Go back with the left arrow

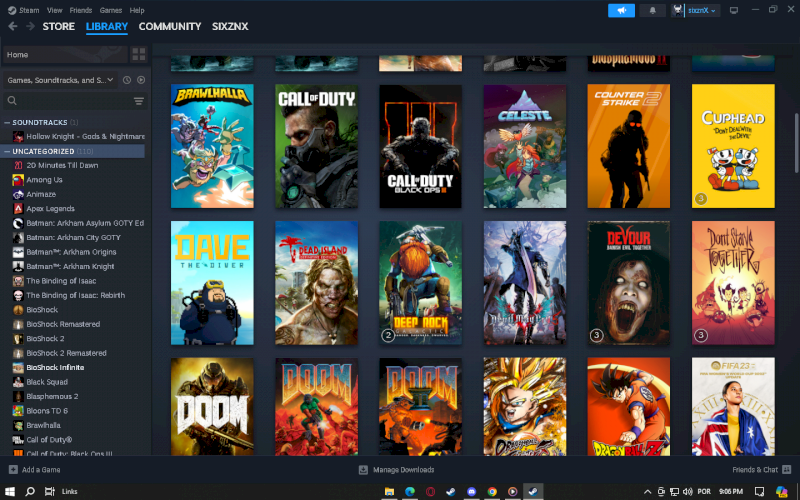13,26
